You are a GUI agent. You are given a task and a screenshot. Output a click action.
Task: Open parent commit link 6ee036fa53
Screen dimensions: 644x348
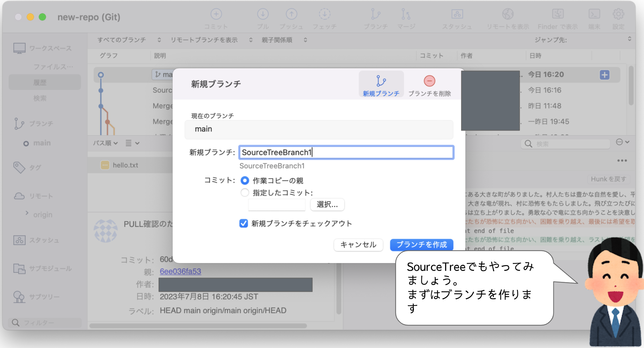coord(180,271)
